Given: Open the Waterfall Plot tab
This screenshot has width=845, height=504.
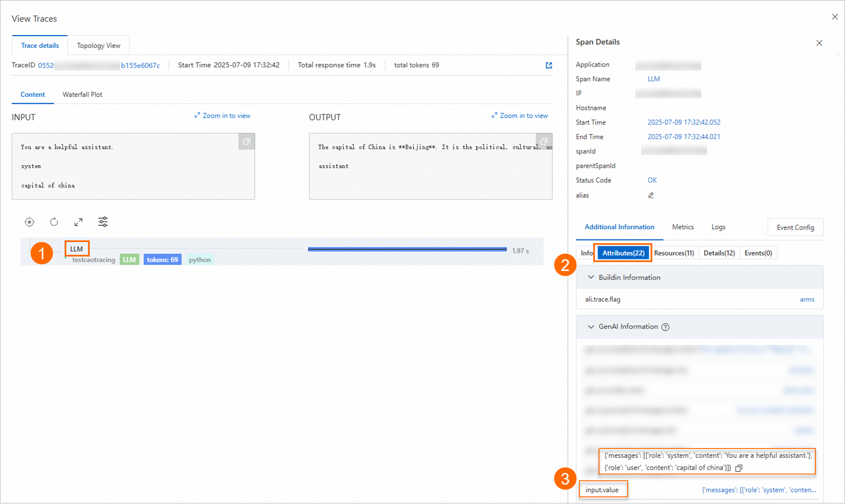Looking at the screenshot, I should pos(82,94).
